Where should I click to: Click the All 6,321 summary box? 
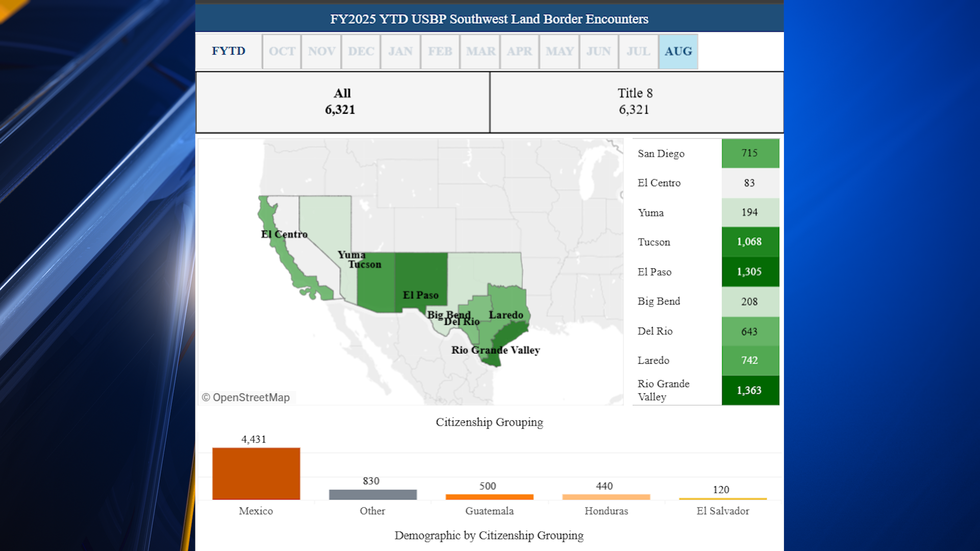click(x=342, y=102)
